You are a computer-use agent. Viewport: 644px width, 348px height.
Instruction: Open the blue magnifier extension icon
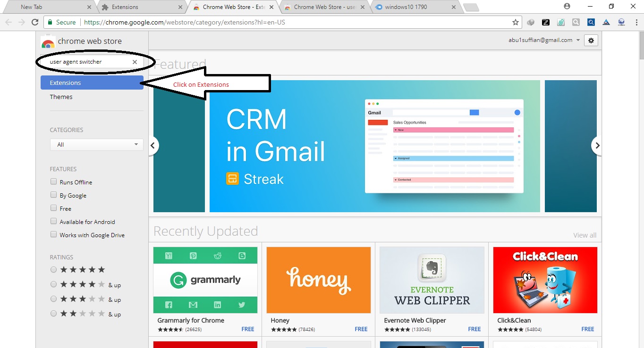tap(591, 22)
